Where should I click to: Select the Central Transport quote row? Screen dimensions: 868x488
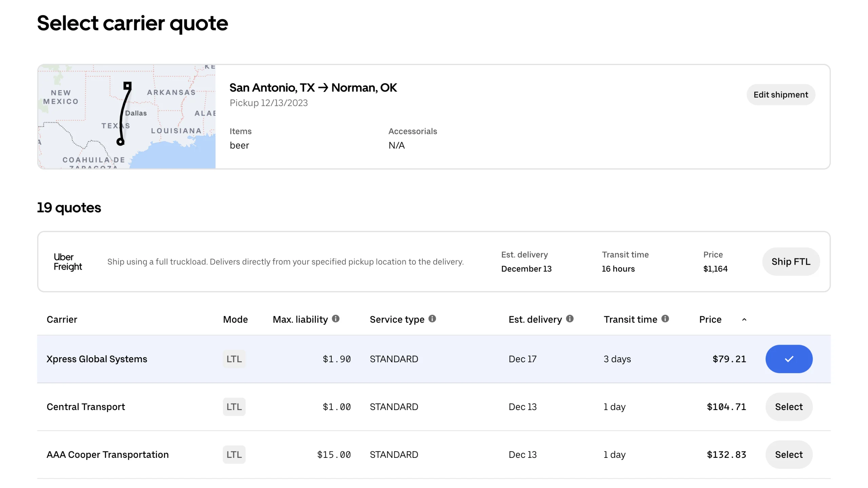click(789, 407)
